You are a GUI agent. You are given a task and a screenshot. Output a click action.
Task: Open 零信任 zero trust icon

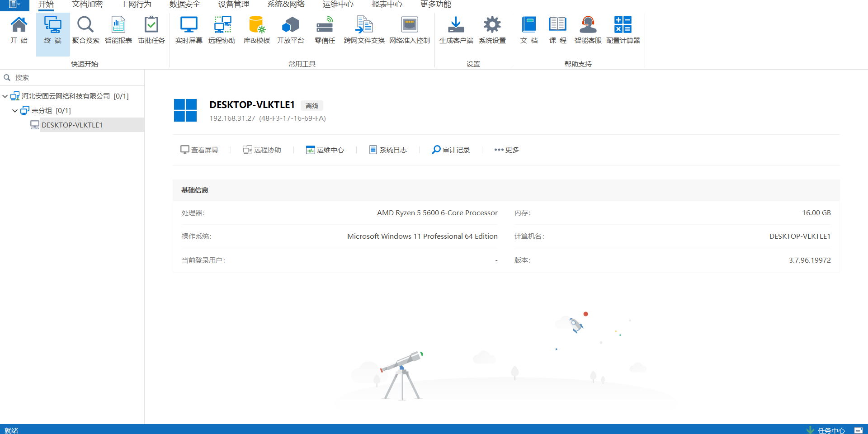point(325,30)
